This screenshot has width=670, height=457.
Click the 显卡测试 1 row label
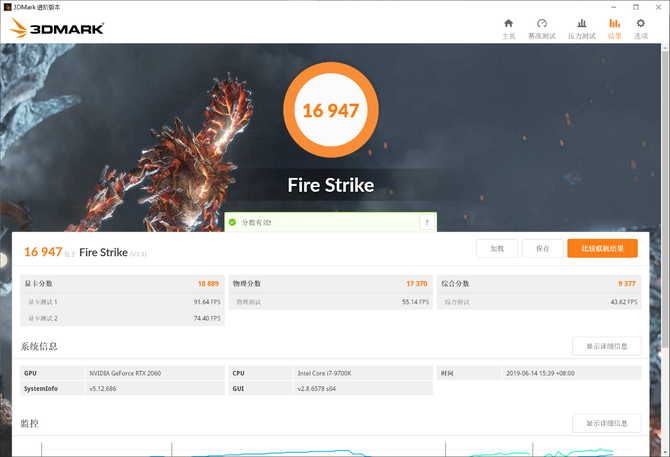point(43,302)
